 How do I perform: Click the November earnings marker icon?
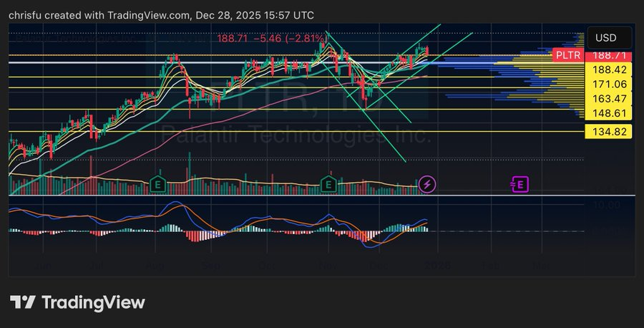pyautogui.click(x=328, y=185)
